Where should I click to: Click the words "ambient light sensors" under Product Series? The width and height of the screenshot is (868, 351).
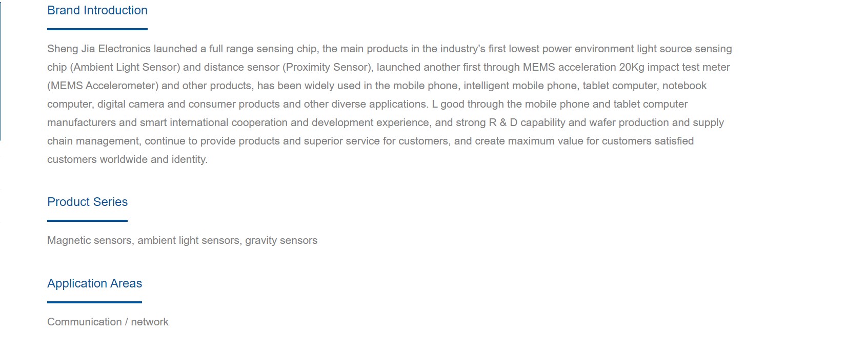tap(189, 240)
